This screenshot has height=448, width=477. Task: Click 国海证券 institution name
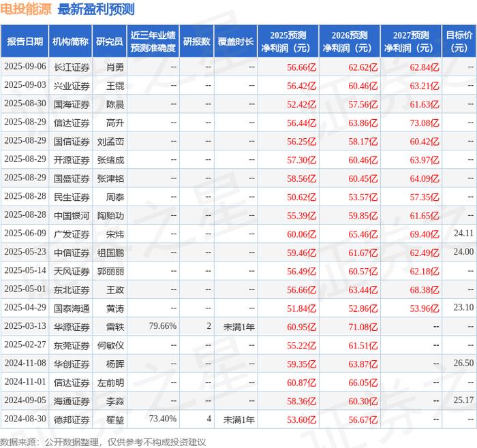[x=72, y=104]
